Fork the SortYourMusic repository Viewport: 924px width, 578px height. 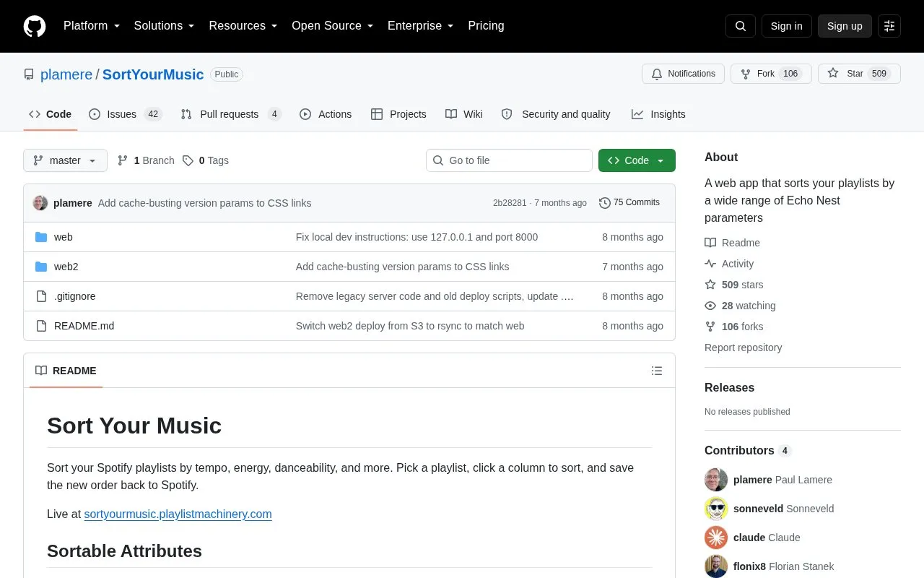click(x=771, y=74)
